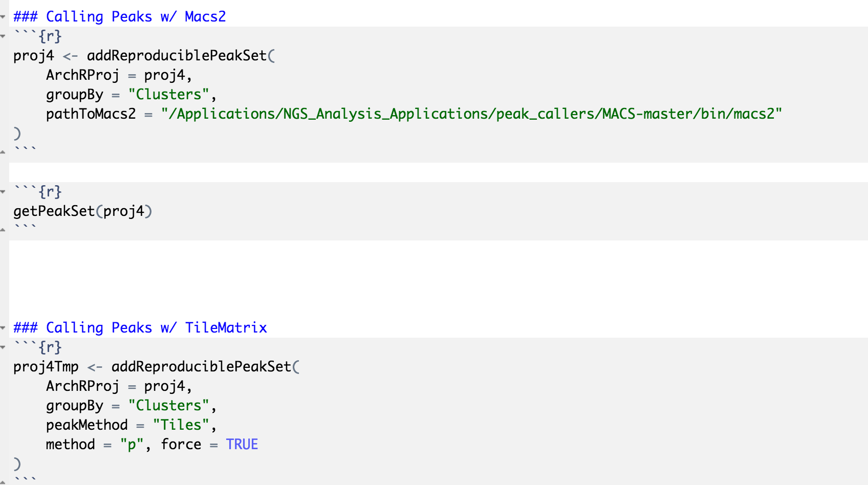The image size is (868, 485).
Task: Click the closing parenthesis after 'force = TRUE'
Action: (x=17, y=464)
